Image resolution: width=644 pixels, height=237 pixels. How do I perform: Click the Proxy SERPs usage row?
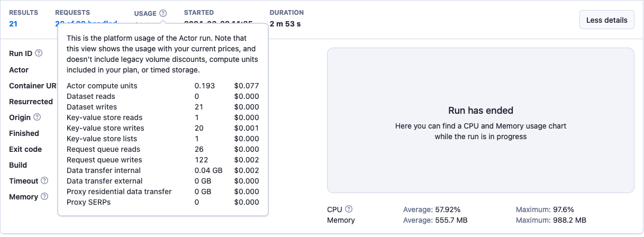pyautogui.click(x=162, y=202)
